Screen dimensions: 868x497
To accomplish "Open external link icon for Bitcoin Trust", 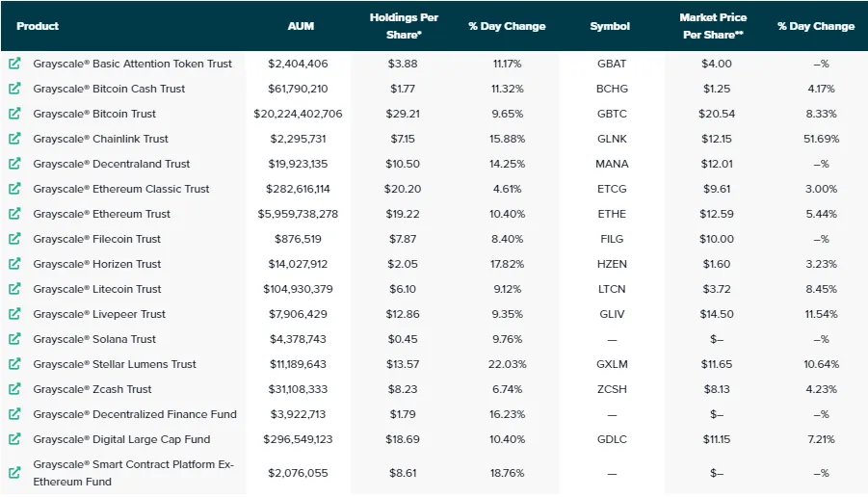I will pos(15,114).
